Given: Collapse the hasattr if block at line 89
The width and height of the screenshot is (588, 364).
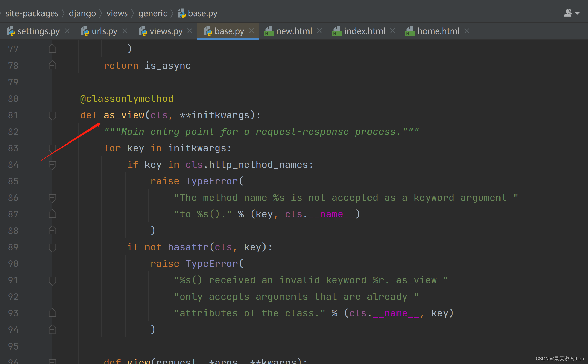Looking at the screenshot, I should tap(52, 247).
